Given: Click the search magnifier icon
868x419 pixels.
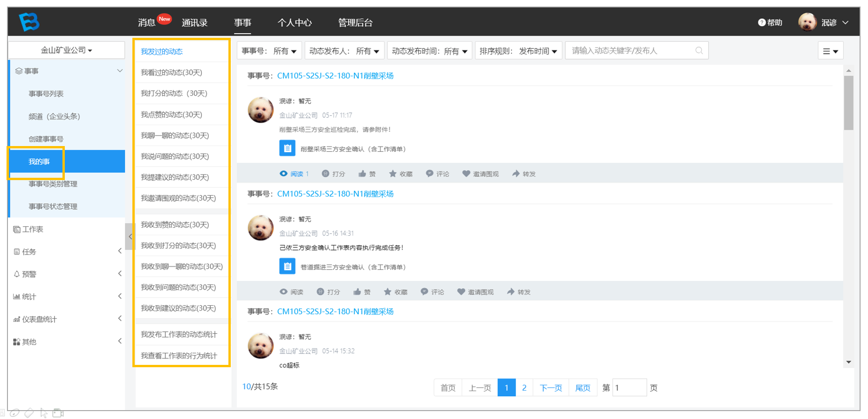Looking at the screenshot, I should 699,50.
